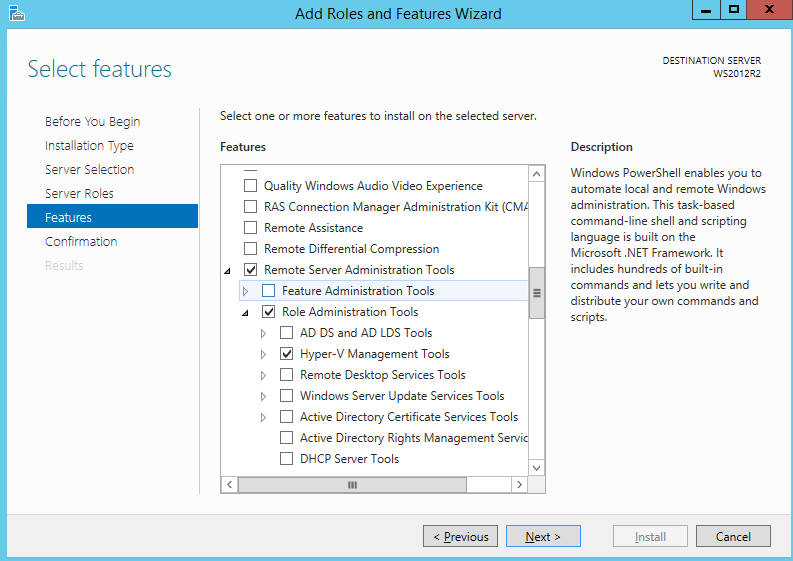Expand Windows Server Update Services Tools

tap(263, 397)
